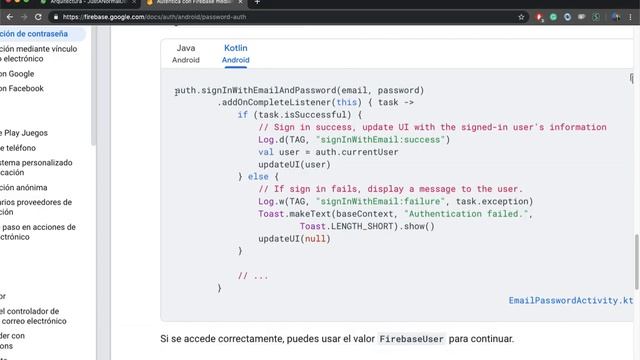Open the 'paso en acciones de' sidebar link

tap(38, 232)
